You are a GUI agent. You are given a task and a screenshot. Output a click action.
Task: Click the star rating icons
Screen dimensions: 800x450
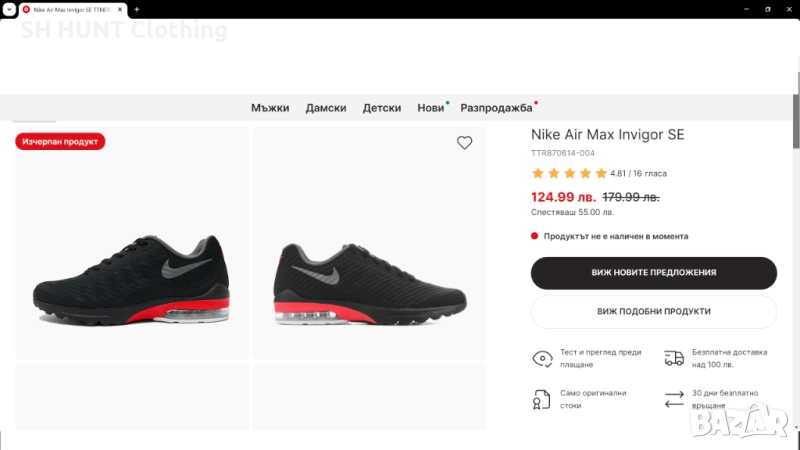pyautogui.click(x=569, y=173)
